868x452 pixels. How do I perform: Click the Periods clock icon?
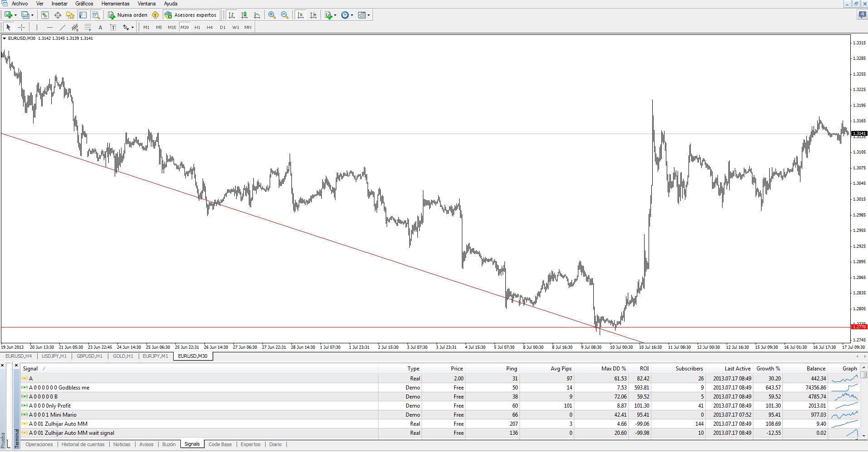(345, 15)
